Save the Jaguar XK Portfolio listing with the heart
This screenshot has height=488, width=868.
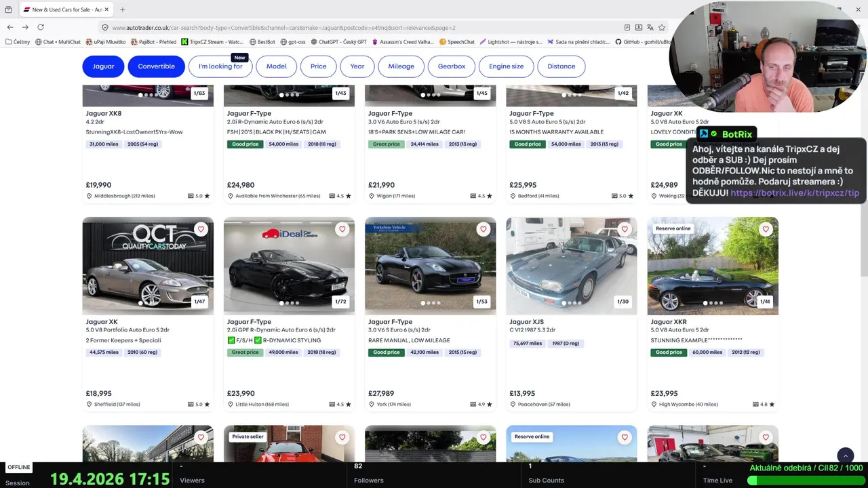click(x=201, y=229)
